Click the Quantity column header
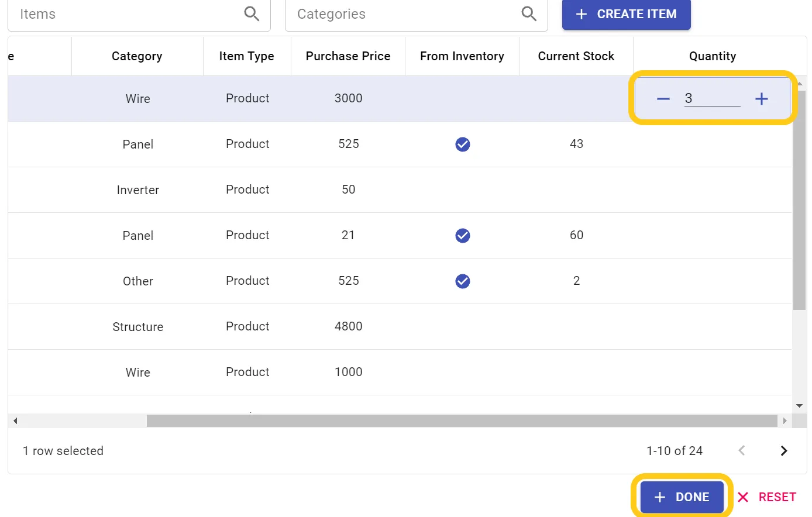Image resolution: width=812 pixels, height=517 pixels. 712,56
